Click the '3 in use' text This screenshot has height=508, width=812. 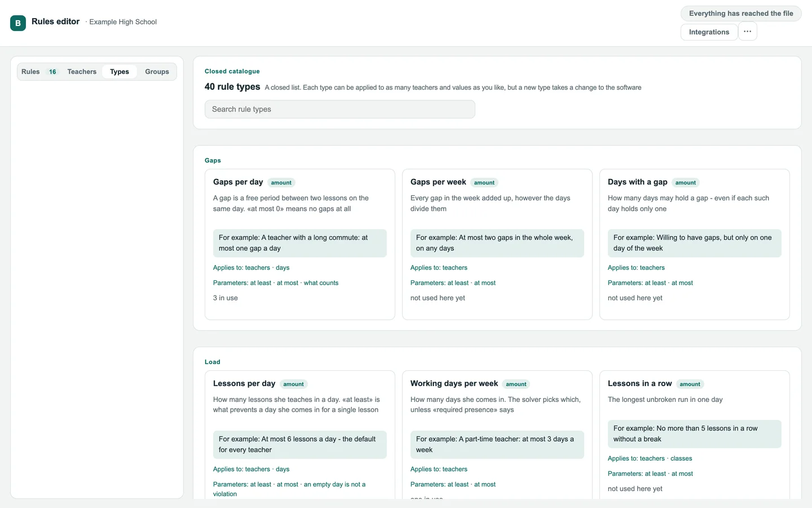tap(226, 298)
